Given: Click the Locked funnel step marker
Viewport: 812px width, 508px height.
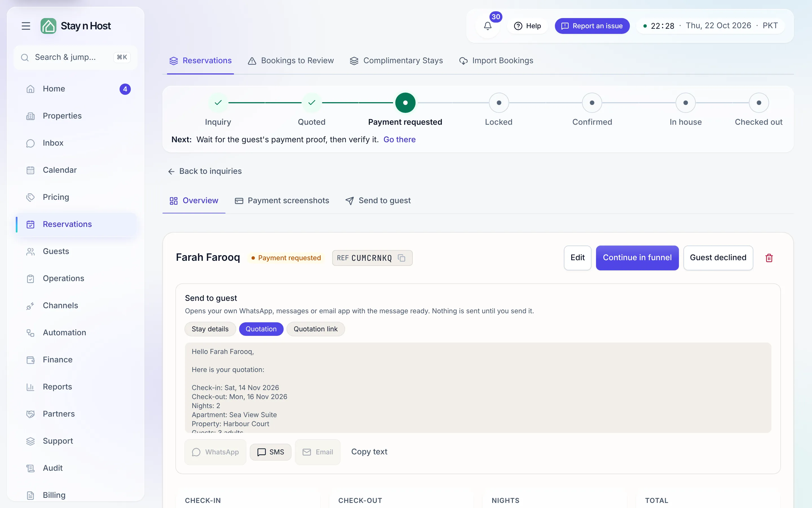Looking at the screenshot, I should coord(498,103).
